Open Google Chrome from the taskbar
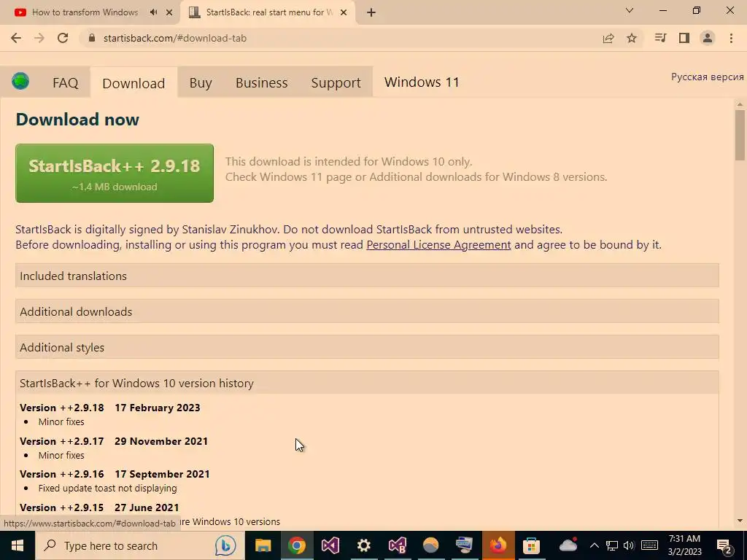 [296, 545]
